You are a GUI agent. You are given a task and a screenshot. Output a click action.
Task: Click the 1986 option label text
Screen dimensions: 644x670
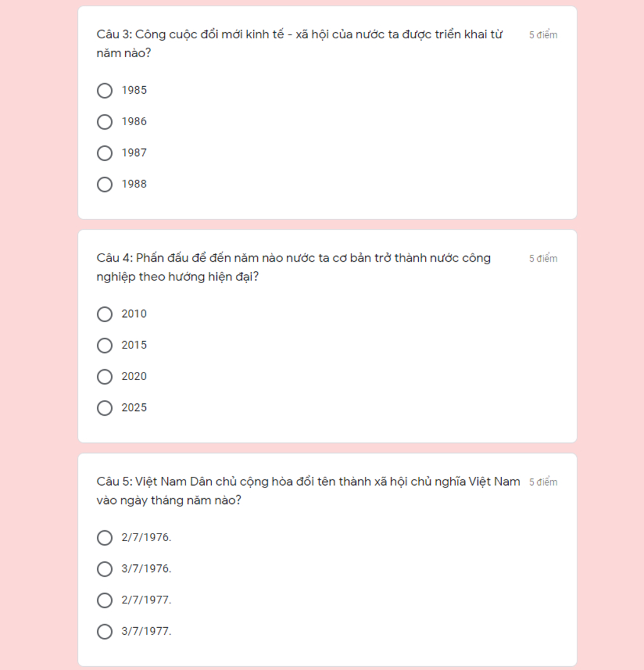coord(134,122)
